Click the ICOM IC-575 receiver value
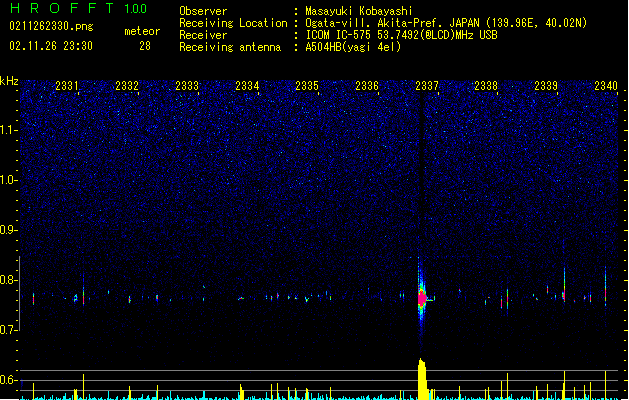Screen dimensions: 629x400 pyautogui.click(x=401, y=35)
